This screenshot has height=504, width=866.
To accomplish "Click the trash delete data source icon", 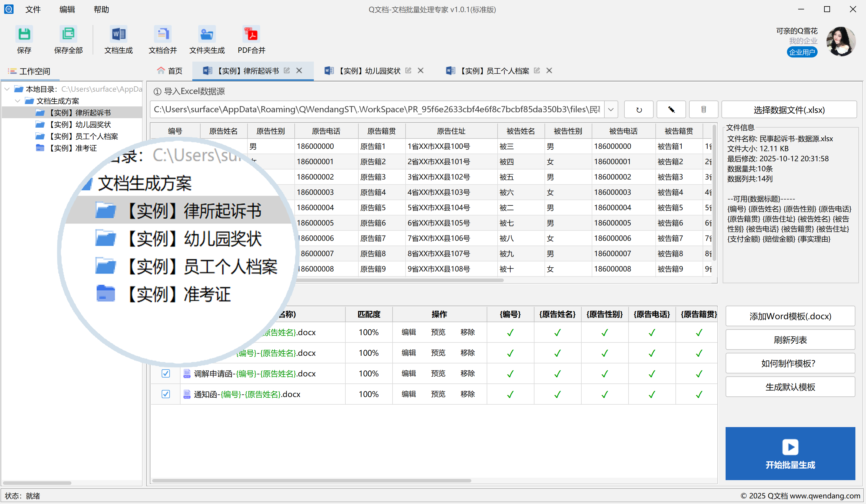I will pos(703,110).
